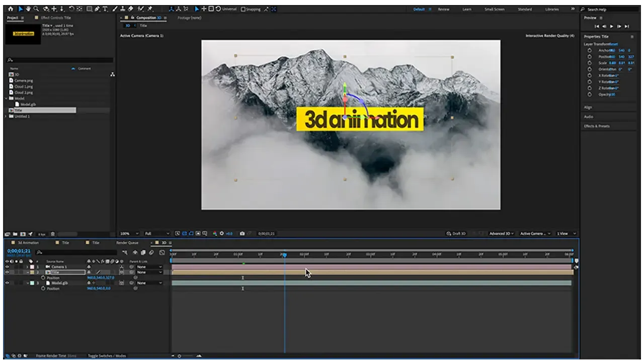This screenshot has height=362, width=644.
Task: Select the Hand tool
Action: coord(28,9)
